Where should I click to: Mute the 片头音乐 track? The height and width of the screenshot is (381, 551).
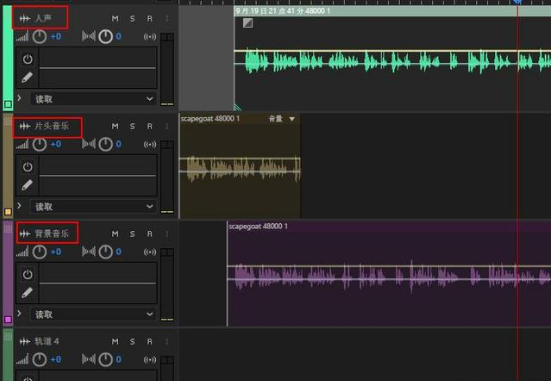tap(115, 126)
